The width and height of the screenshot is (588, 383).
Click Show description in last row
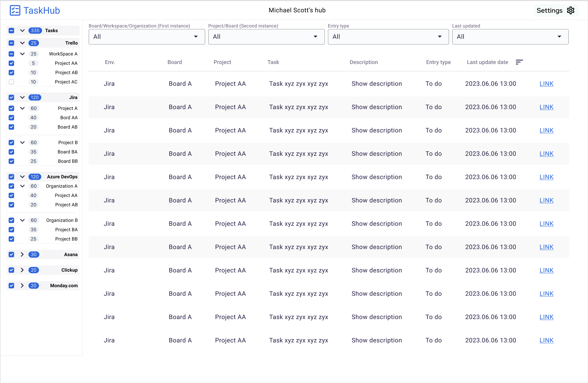click(x=376, y=340)
